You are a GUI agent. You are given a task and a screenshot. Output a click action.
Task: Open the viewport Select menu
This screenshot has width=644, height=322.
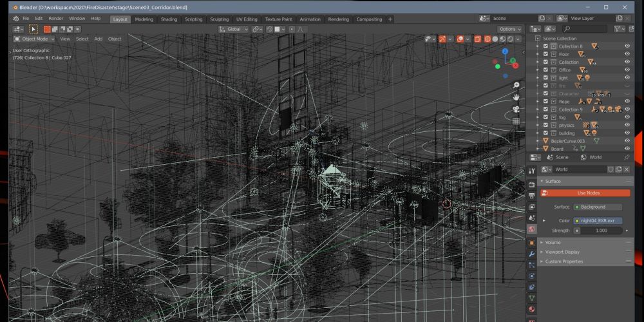pyautogui.click(x=82, y=39)
